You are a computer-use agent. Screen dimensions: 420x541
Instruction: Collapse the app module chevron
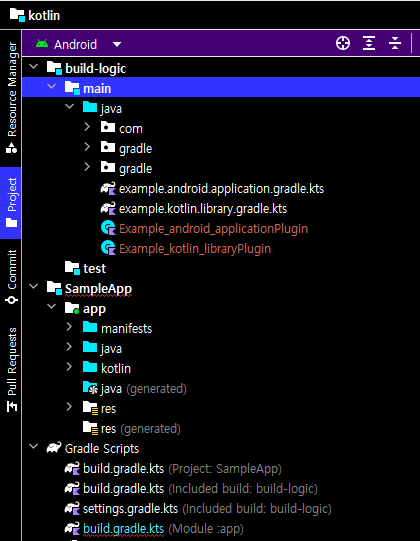coord(51,306)
